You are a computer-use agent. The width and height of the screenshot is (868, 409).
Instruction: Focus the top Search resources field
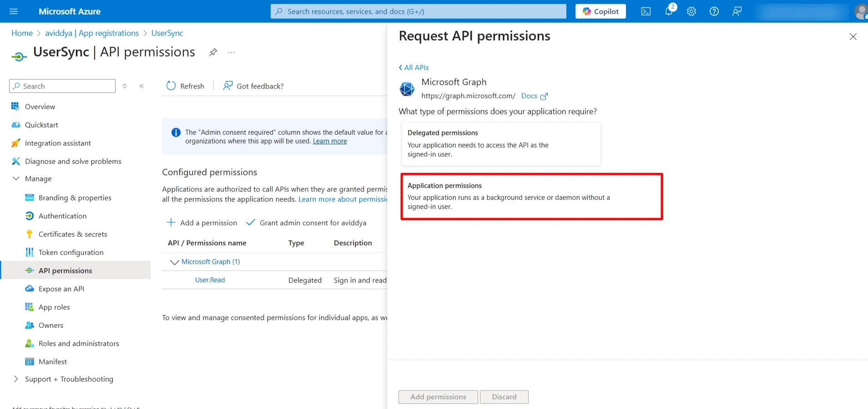(x=419, y=11)
